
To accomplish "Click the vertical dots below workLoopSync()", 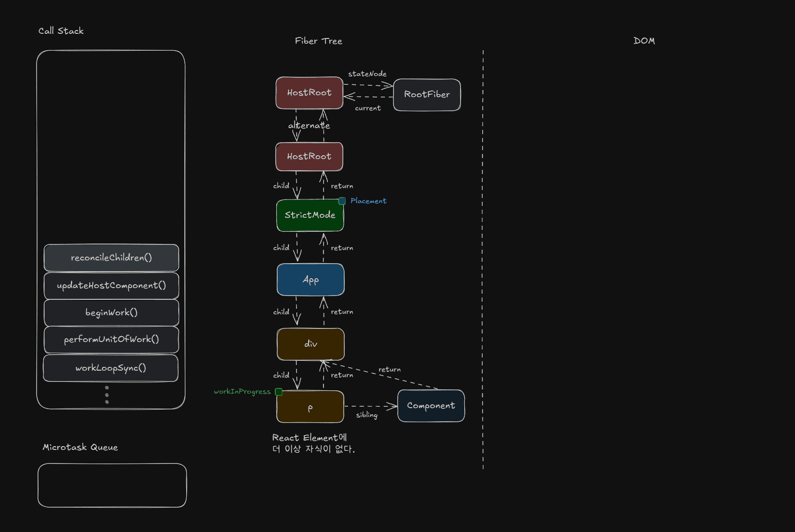I will point(107,395).
